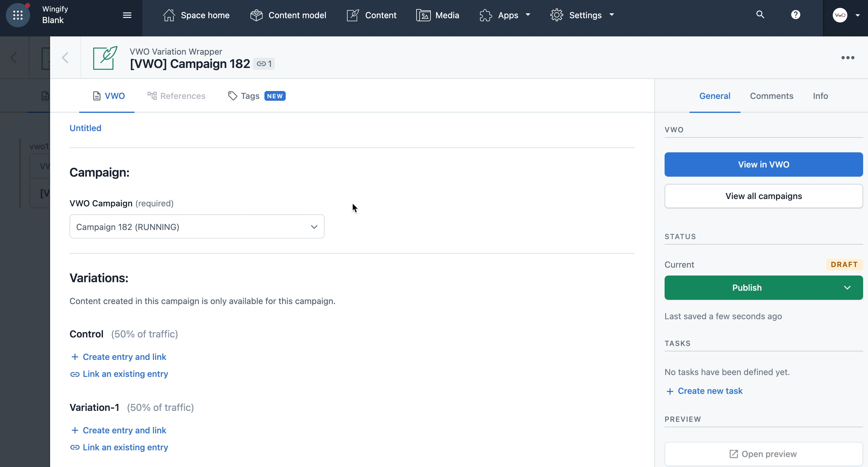Switch to the References tab
868x467 pixels.
176,96
